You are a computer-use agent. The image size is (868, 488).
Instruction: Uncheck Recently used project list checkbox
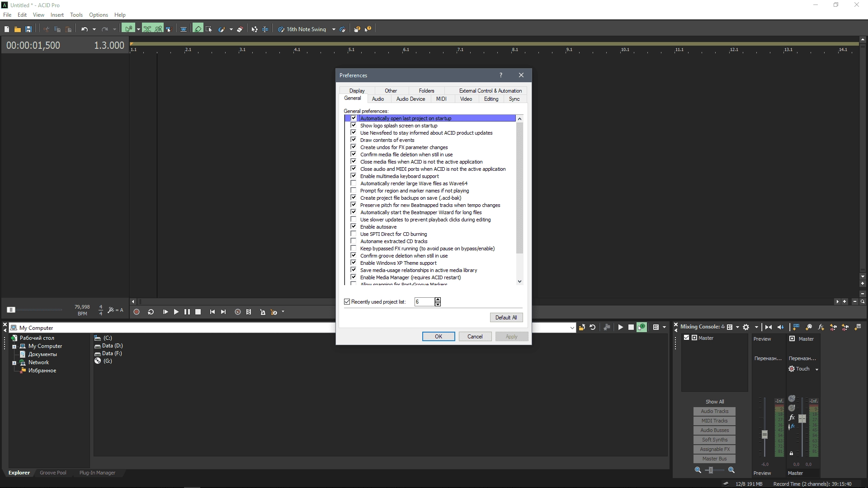tap(347, 302)
